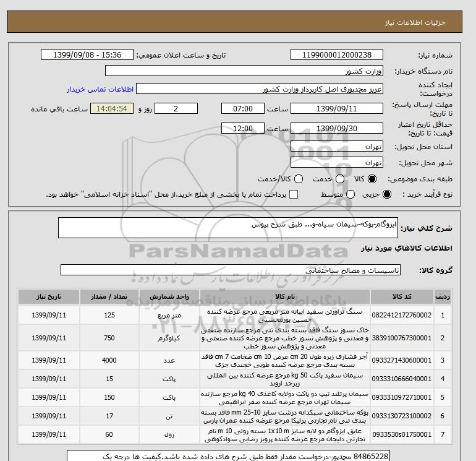The width and height of the screenshot is (476, 461).
Task: Click quantity 60 in row 7
Action: [109, 434]
